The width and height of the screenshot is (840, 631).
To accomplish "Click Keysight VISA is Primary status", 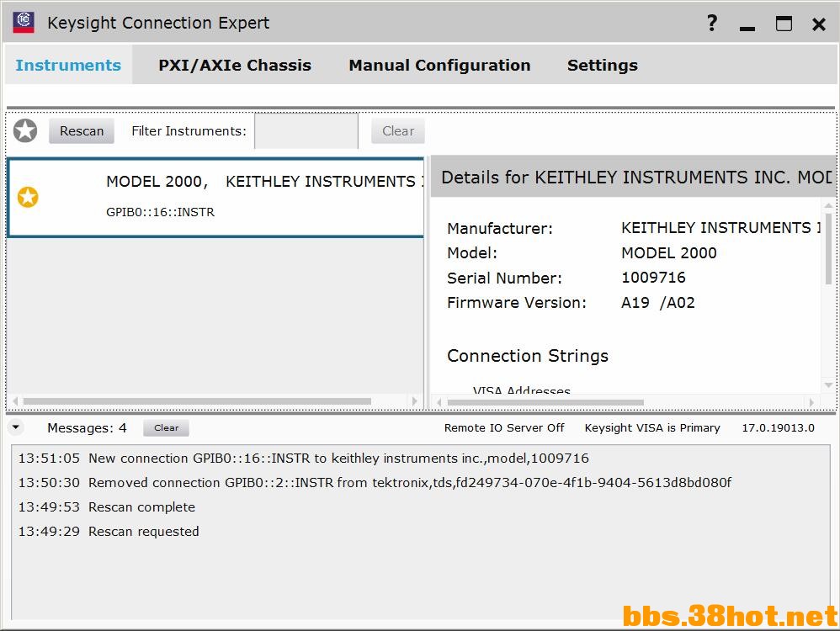I will (x=652, y=428).
